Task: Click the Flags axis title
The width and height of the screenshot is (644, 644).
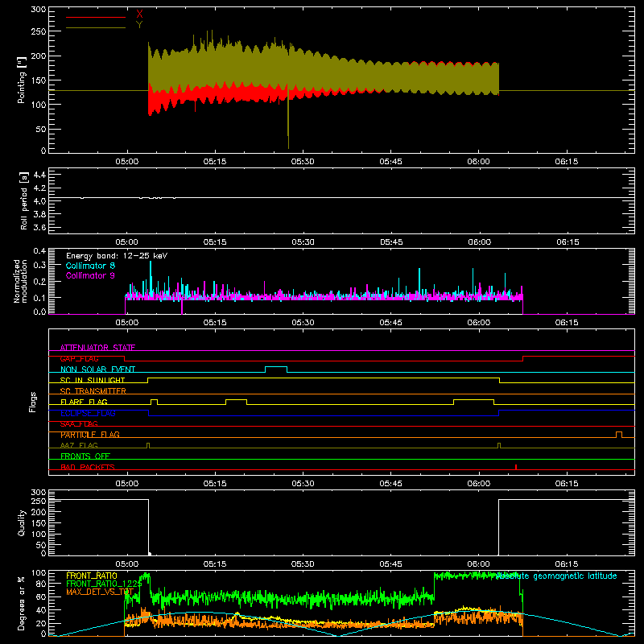Action: [x=32, y=402]
